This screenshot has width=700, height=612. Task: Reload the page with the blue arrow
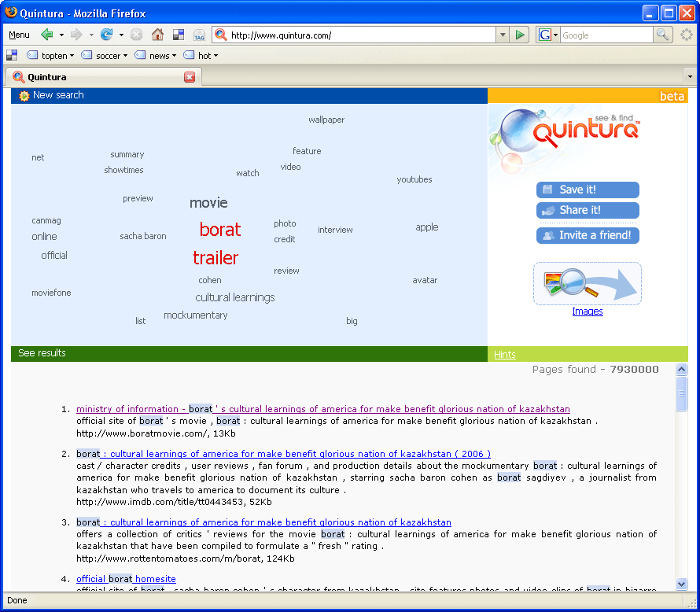[106, 35]
